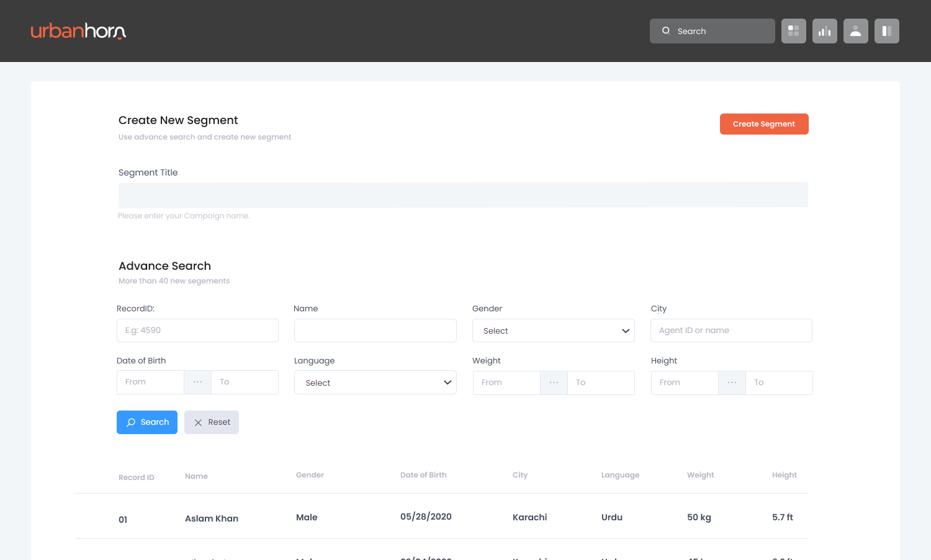This screenshot has width=931, height=560.
Task: Click the Height From field
Action: tap(685, 383)
